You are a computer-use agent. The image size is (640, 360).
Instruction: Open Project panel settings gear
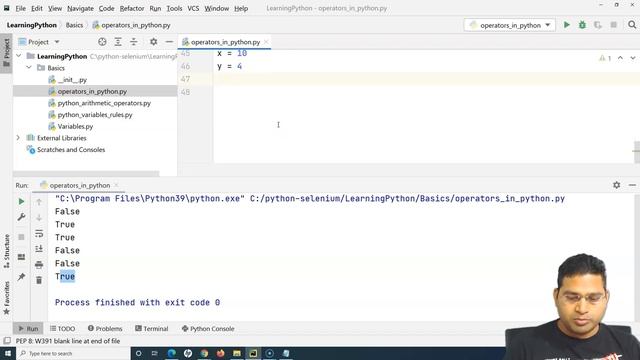pos(153,42)
